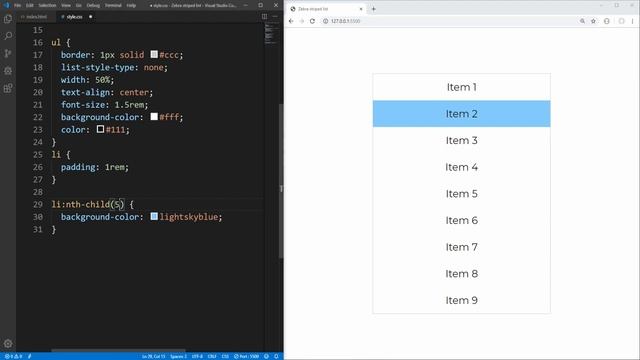Click the editor vertical scrollbar
The width and height of the screenshot is (640, 360).
tap(281, 182)
